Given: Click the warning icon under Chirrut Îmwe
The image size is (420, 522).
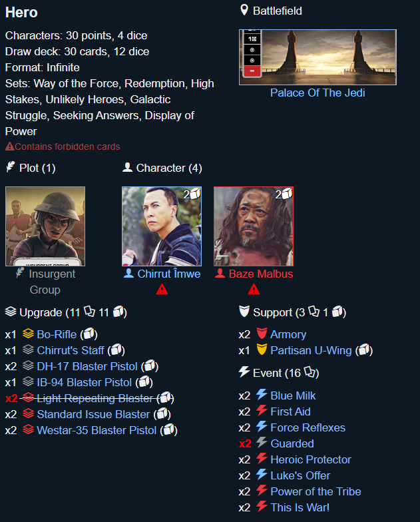Looking at the screenshot, I should coord(162,289).
